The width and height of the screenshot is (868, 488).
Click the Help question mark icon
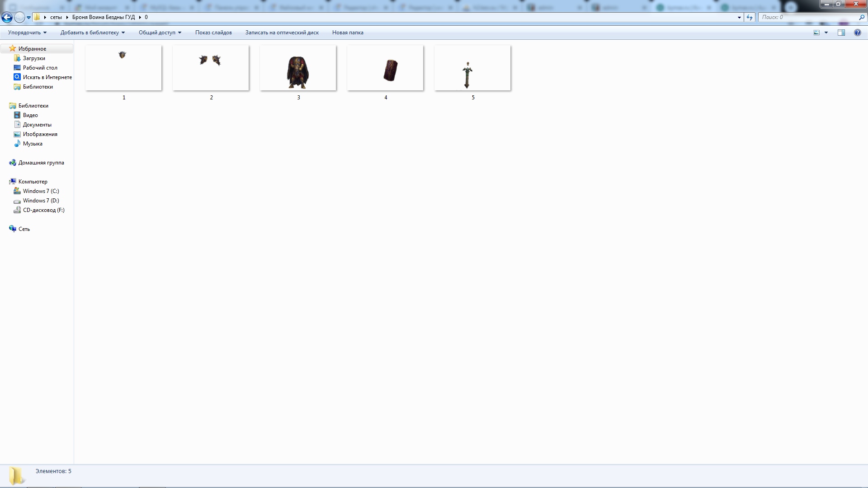pyautogui.click(x=857, y=33)
